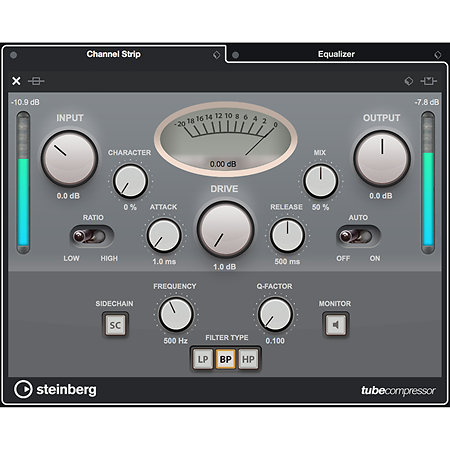
Task: Switch to the Channel Strip tab
Action: coord(113,54)
